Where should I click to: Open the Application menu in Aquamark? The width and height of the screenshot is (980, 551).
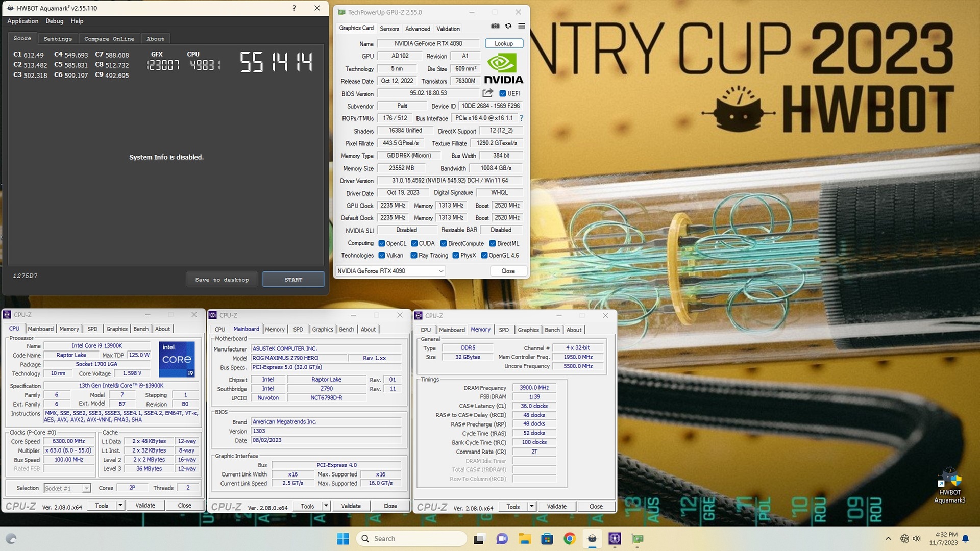click(22, 21)
